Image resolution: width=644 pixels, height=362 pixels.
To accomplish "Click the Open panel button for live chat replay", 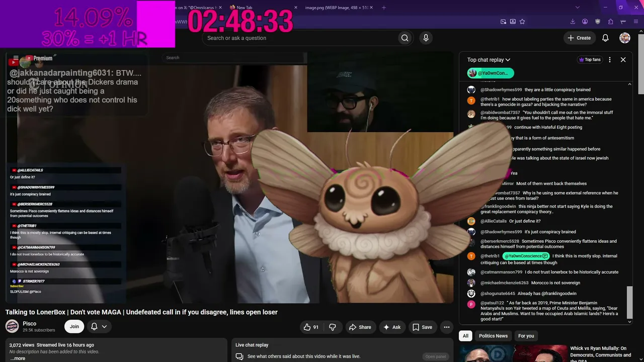I will (436, 356).
